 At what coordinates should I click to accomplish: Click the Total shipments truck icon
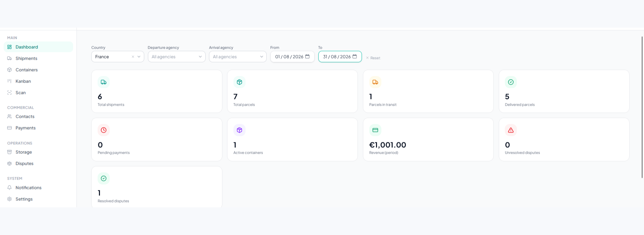[x=104, y=82]
